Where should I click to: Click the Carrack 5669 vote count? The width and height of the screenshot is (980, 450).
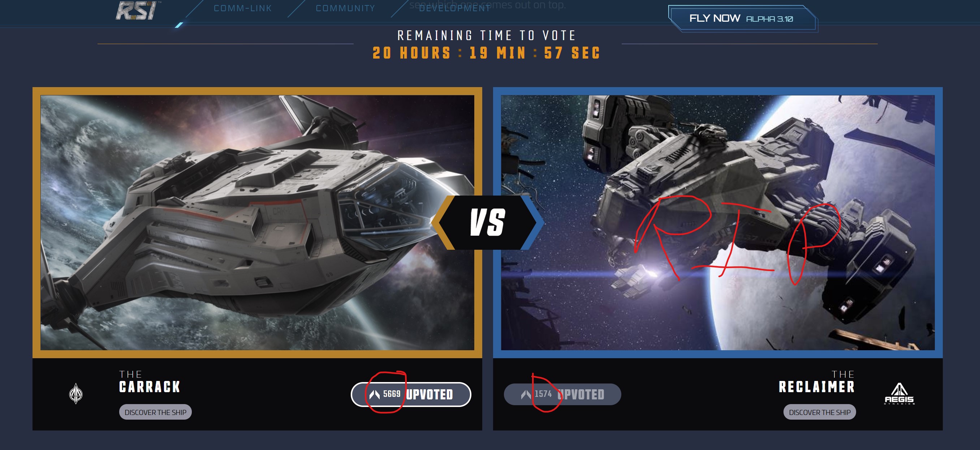click(392, 394)
